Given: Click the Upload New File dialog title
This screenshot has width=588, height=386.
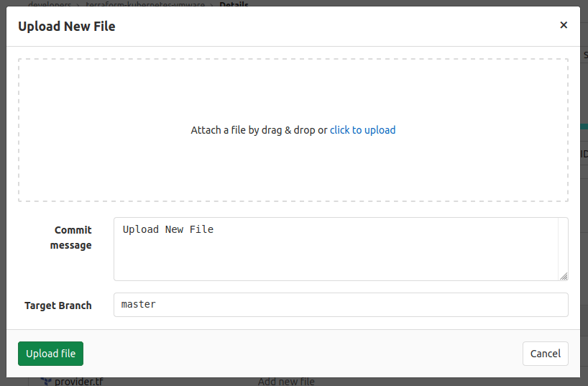Looking at the screenshot, I should click(67, 27).
